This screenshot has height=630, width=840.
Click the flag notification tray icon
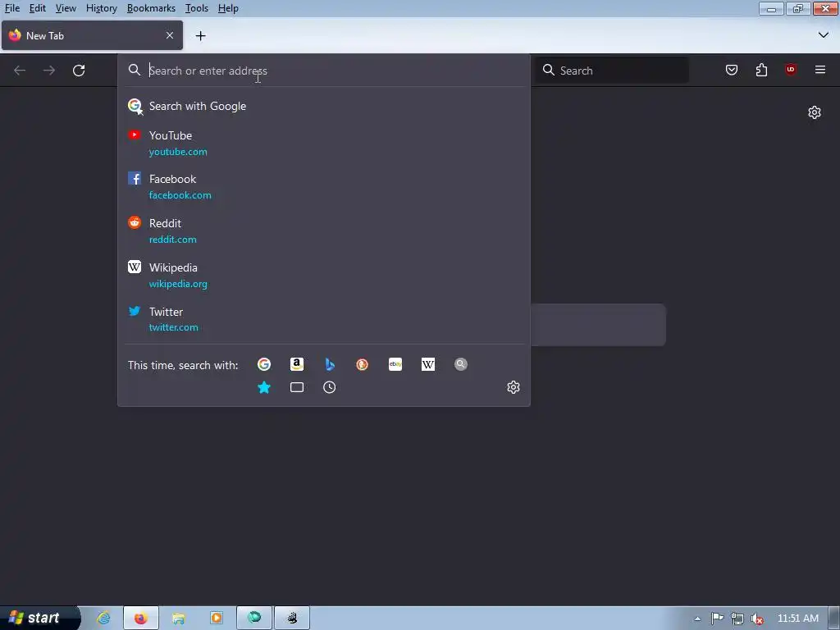[717, 619]
